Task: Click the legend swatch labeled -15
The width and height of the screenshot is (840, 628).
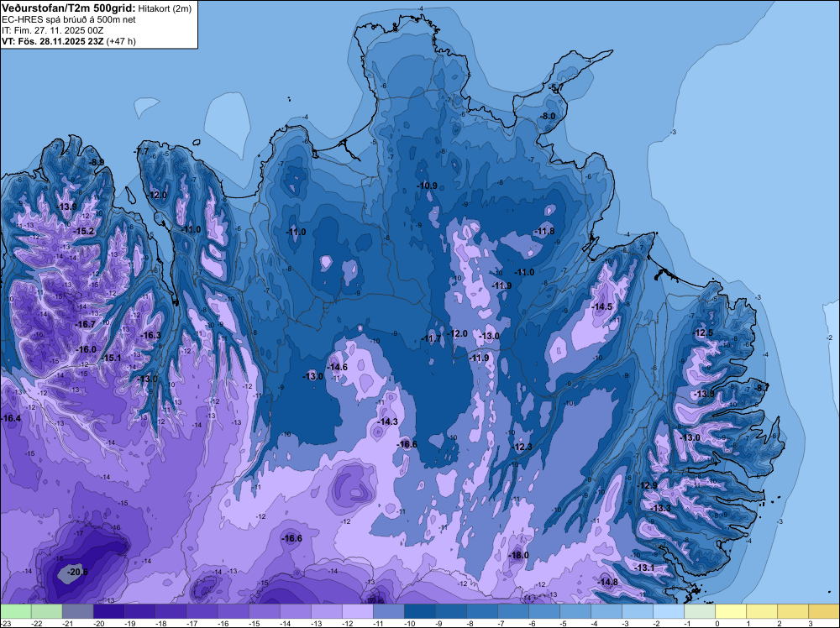Action: 264,611
